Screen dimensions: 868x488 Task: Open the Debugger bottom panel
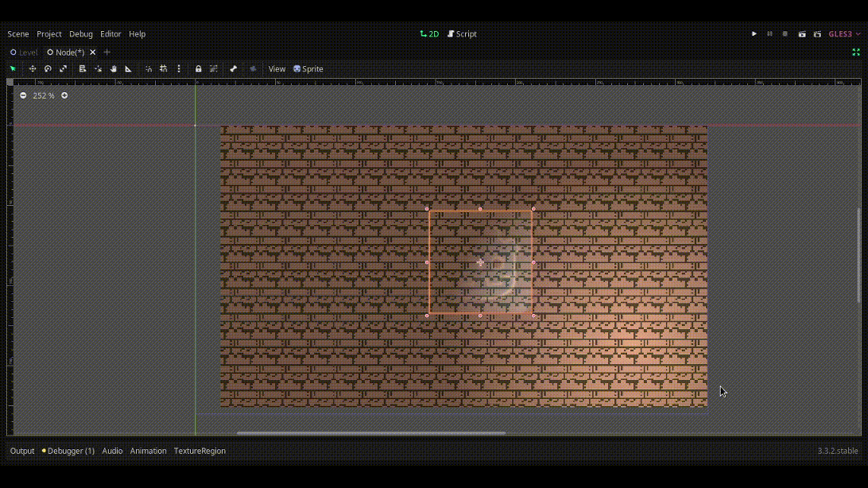68,451
